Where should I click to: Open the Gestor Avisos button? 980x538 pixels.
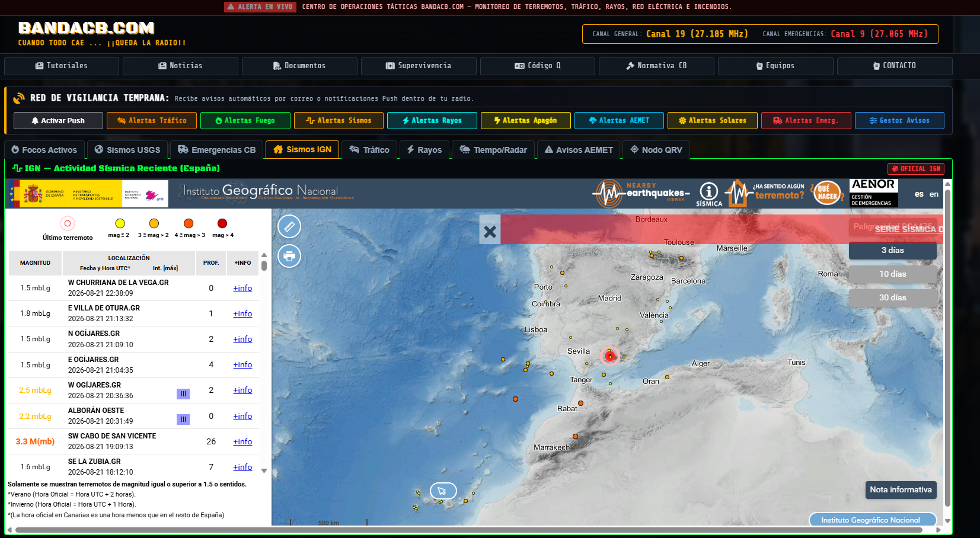(x=899, y=121)
